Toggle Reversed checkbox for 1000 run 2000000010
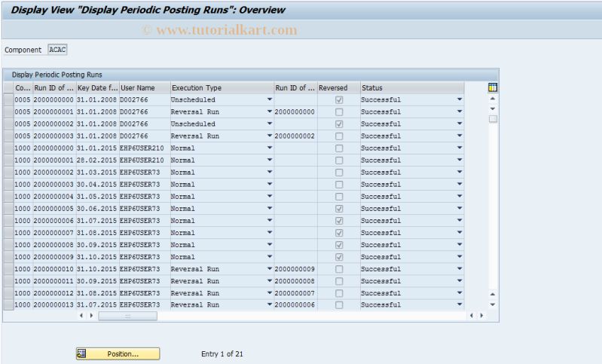 [339, 269]
